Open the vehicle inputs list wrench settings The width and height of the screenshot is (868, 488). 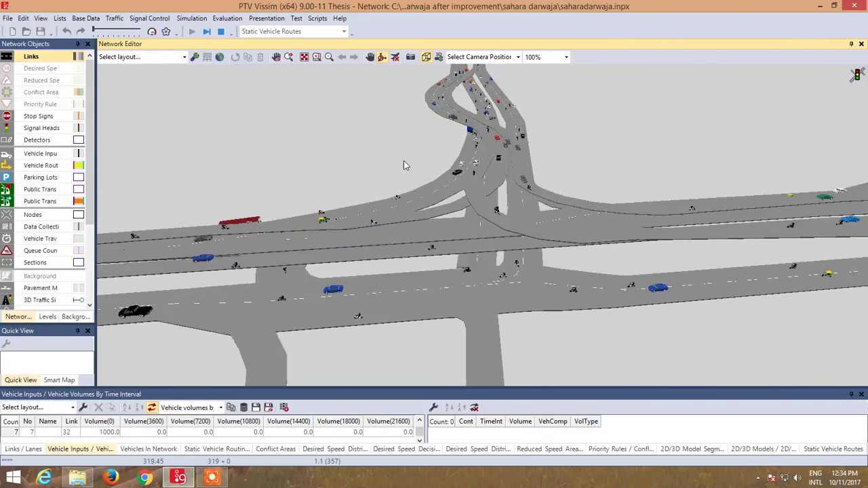coord(83,407)
